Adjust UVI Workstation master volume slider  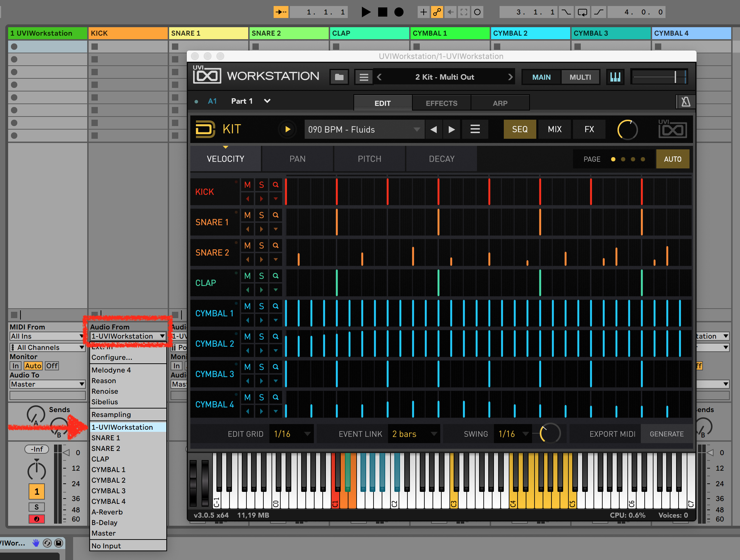659,77
